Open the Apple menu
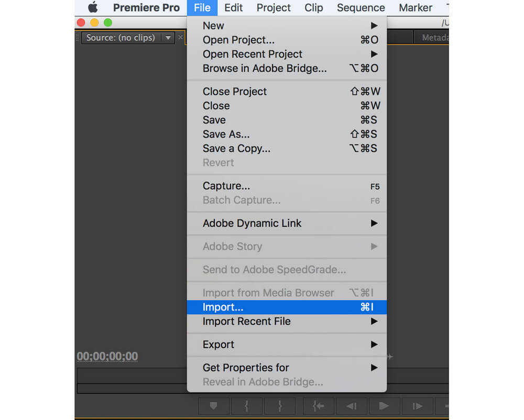 coord(93,8)
